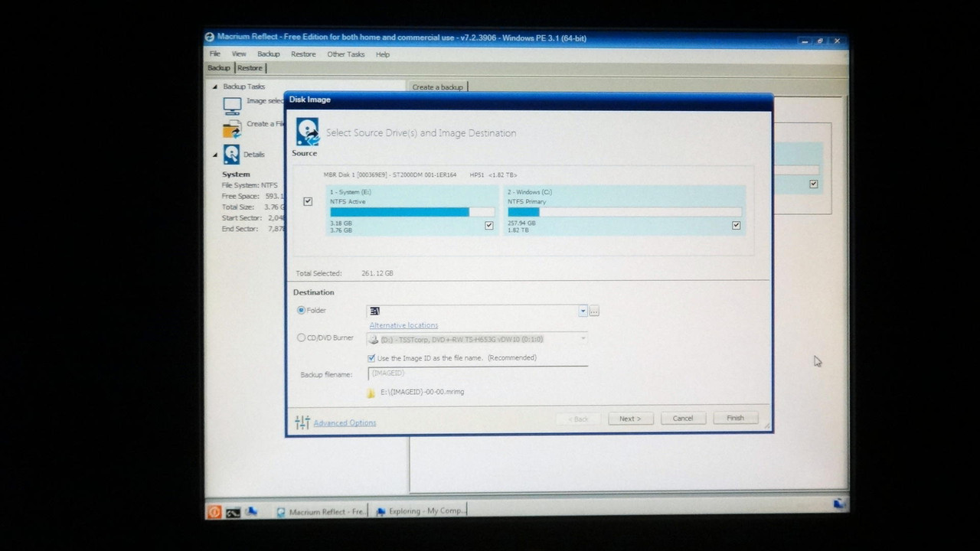This screenshot has width=980, height=551.
Task: Open the command prompt icon in taskbar
Action: 233,512
